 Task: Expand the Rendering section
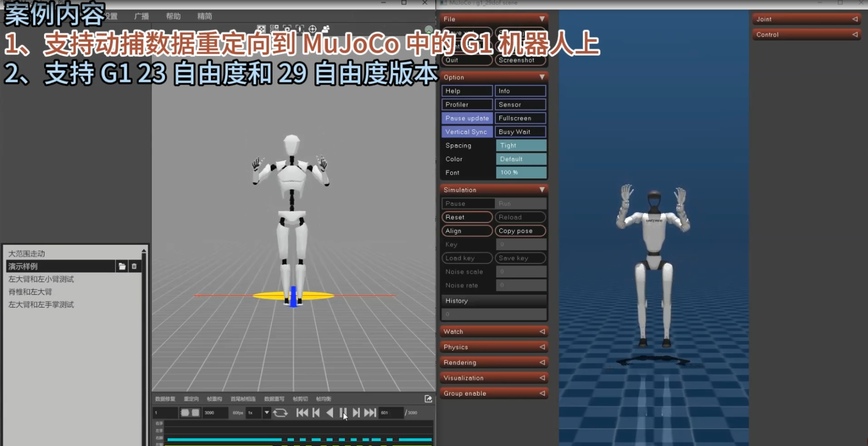pyautogui.click(x=493, y=362)
